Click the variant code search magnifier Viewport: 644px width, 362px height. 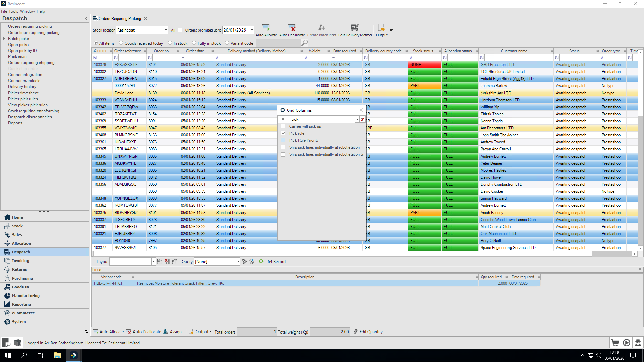[x=304, y=43]
